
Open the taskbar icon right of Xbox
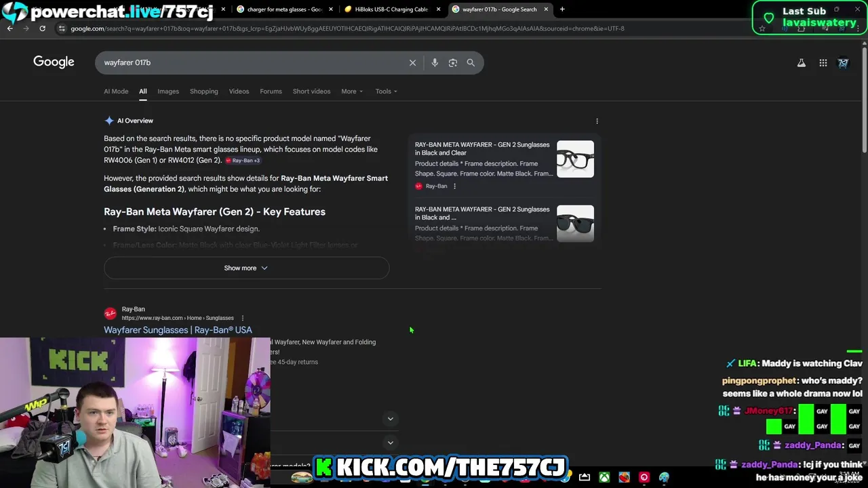(x=624, y=477)
